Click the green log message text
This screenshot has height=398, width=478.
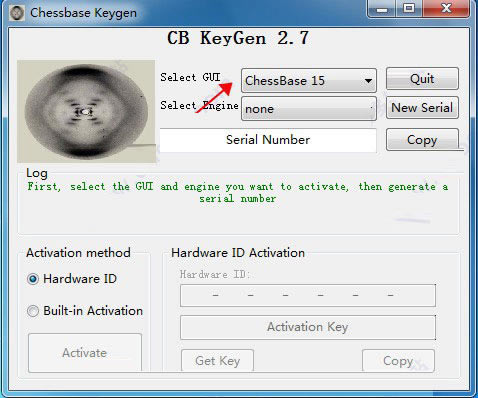[x=238, y=192]
